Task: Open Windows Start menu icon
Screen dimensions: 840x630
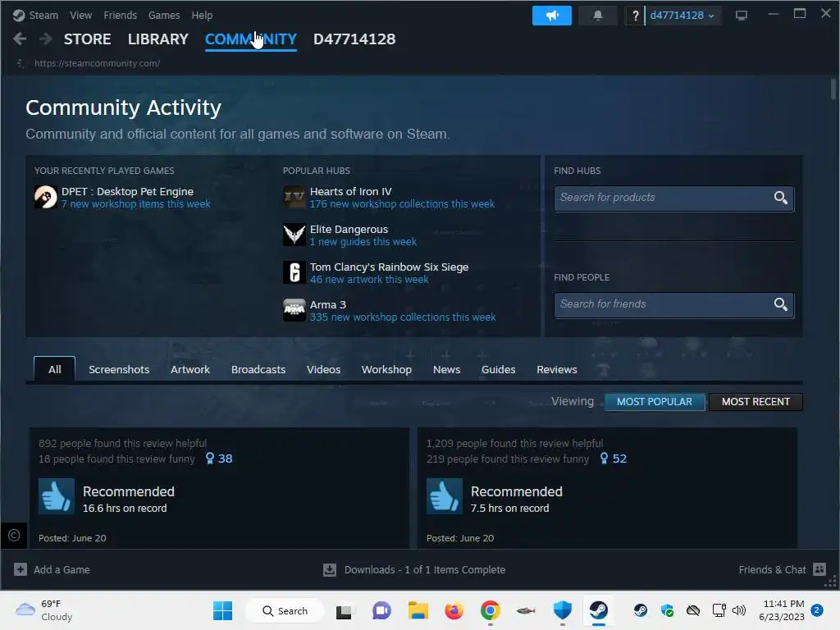Action: [x=223, y=610]
